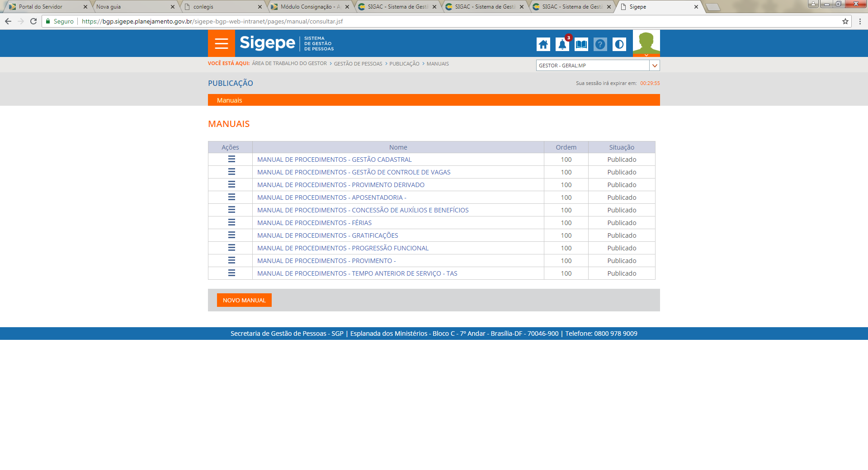Click the Nome column header

pos(398,147)
